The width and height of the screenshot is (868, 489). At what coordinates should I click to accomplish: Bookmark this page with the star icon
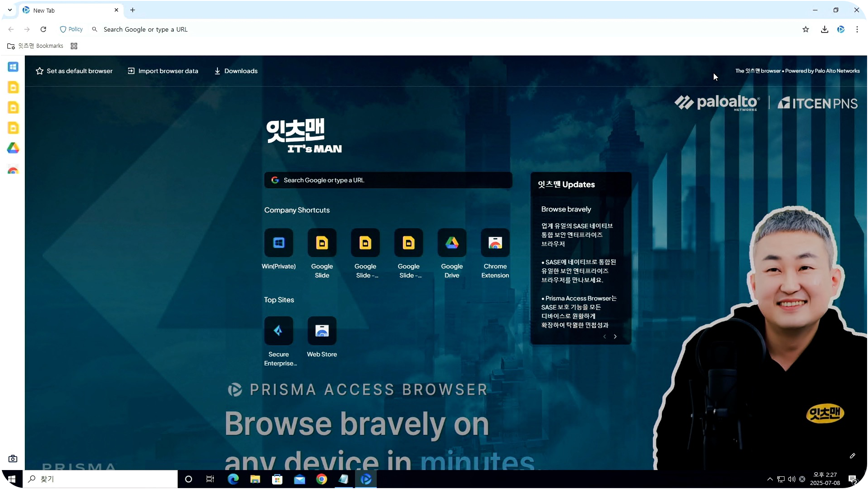[806, 29]
